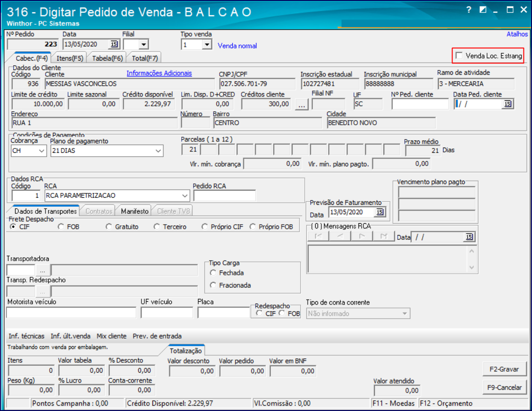Image resolution: width=532 pixels, height=411 pixels.
Task: Open the Atalhos link
Action: pyautogui.click(x=517, y=34)
